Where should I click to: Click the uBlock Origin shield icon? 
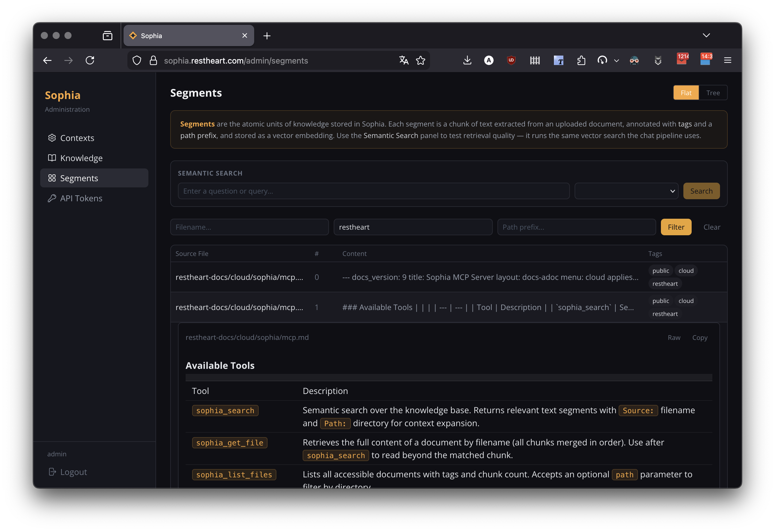click(511, 60)
